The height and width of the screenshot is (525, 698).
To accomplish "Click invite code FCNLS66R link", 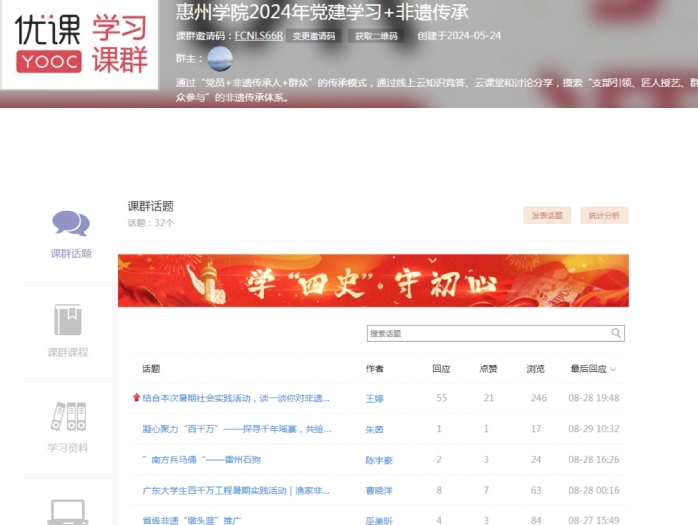I will click(259, 36).
